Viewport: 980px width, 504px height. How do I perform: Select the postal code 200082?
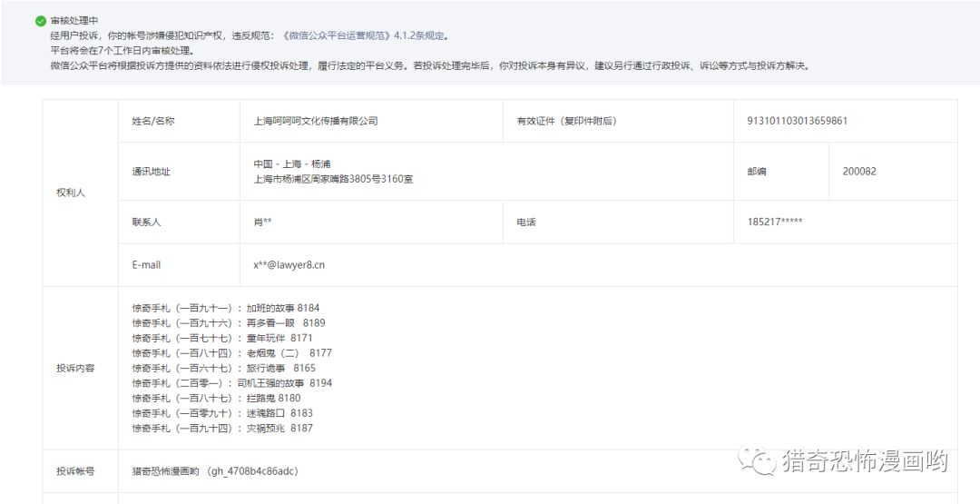click(859, 172)
